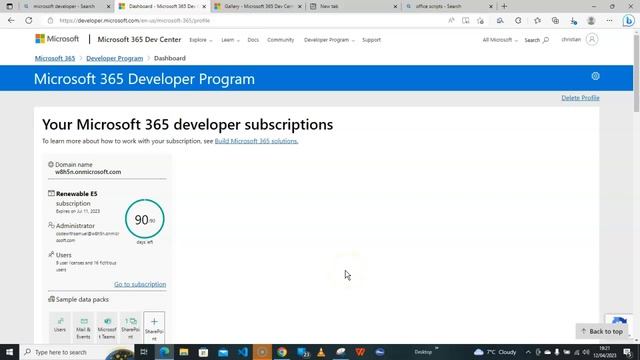Open browser Settings and more ellipsis
This screenshot has width=640, height=360.
(609, 20)
